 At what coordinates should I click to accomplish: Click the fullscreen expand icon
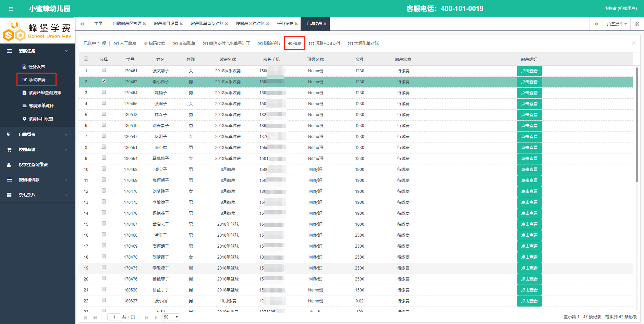637,24
